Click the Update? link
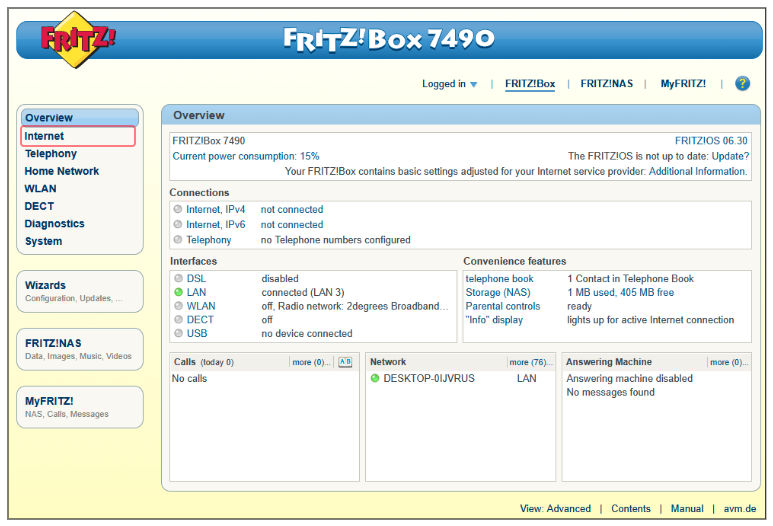 coord(730,156)
